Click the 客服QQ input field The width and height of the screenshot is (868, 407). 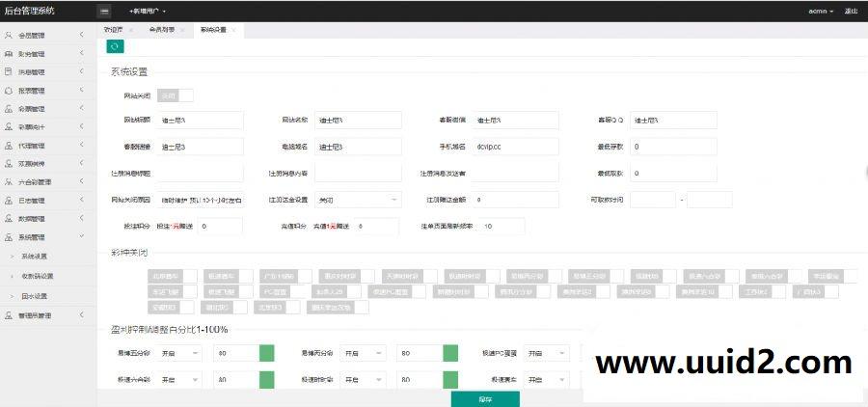pos(673,121)
